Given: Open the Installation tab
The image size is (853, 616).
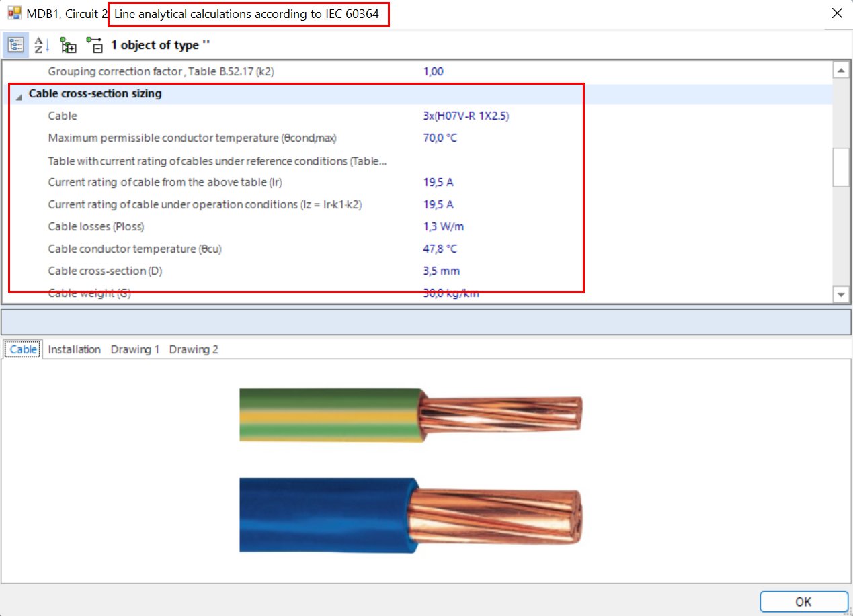Looking at the screenshot, I should pos(74,349).
